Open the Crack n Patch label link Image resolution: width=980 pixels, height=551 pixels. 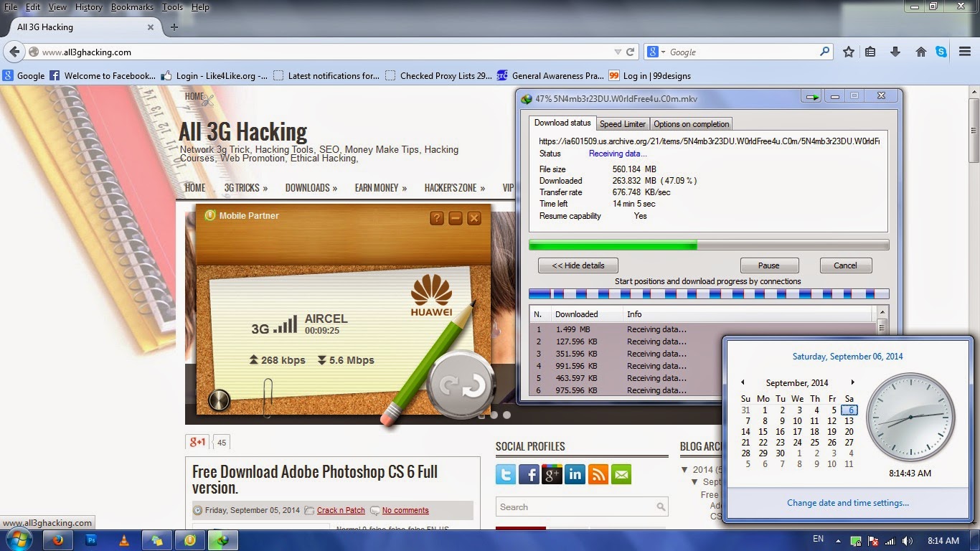341,511
